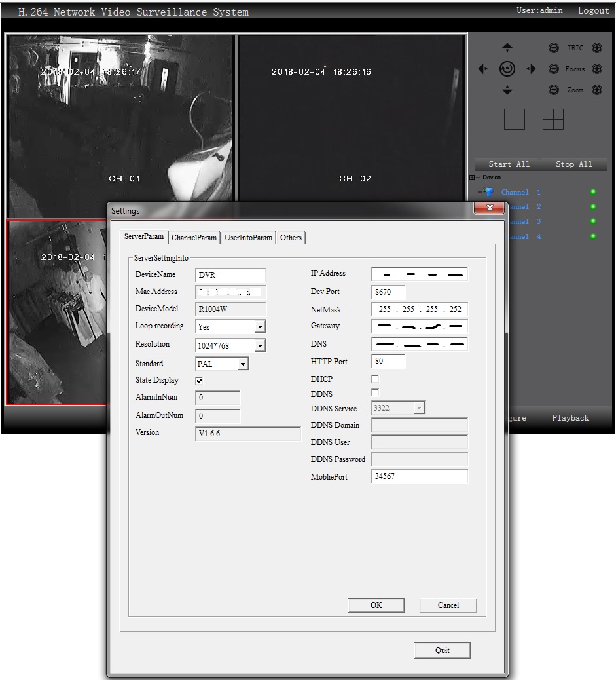Open the Resolution dropdown
The width and height of the screenshot is (616, 680).
(x=260, y=345)
